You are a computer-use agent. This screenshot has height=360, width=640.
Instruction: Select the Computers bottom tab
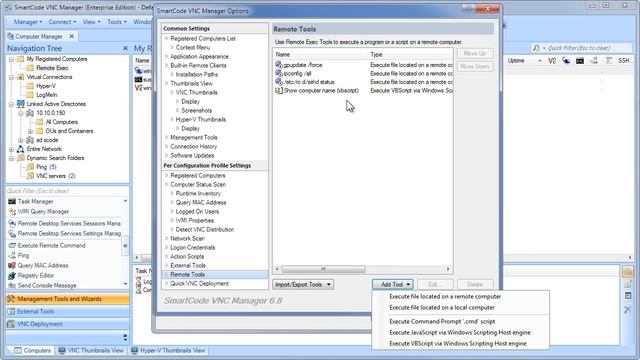[32, 350]
